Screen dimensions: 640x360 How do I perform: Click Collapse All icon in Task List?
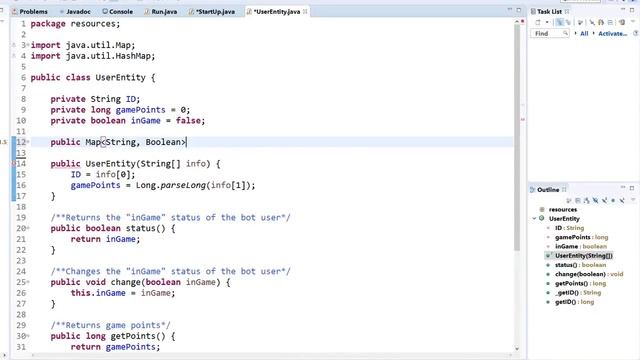pyautogui.click(x=611, y=22)
